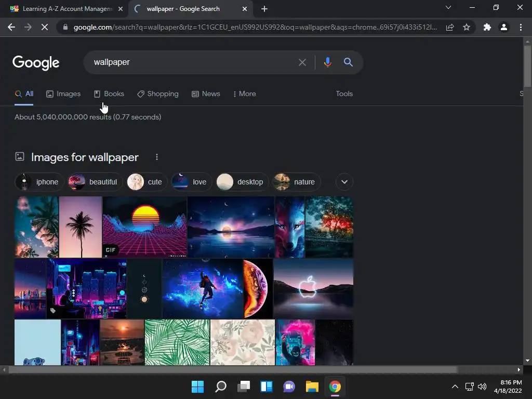This screenshot has width=532, height=399.
Task: Close the Learning A-Z Account Management tab
Action: click(x=121, y=9)
